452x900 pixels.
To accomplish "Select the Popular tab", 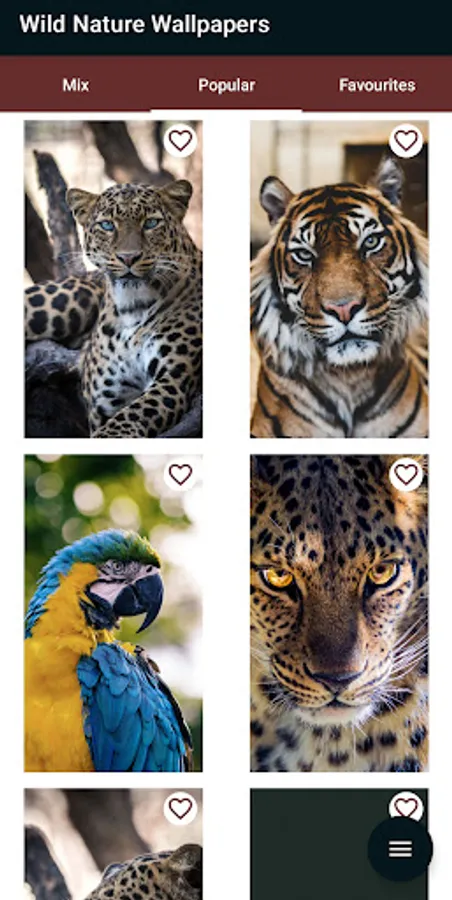I will click(226, 85).
